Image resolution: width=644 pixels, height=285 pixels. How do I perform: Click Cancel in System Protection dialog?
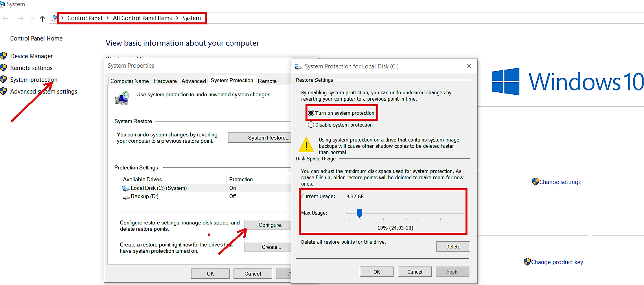(x=415, y=272)
